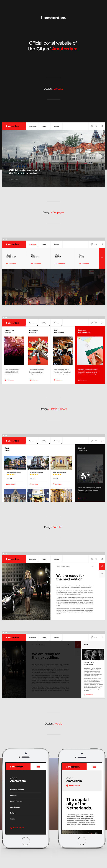Open Living menu in the Best Hotels mockup
107x868 pixels.
point(44,441)
